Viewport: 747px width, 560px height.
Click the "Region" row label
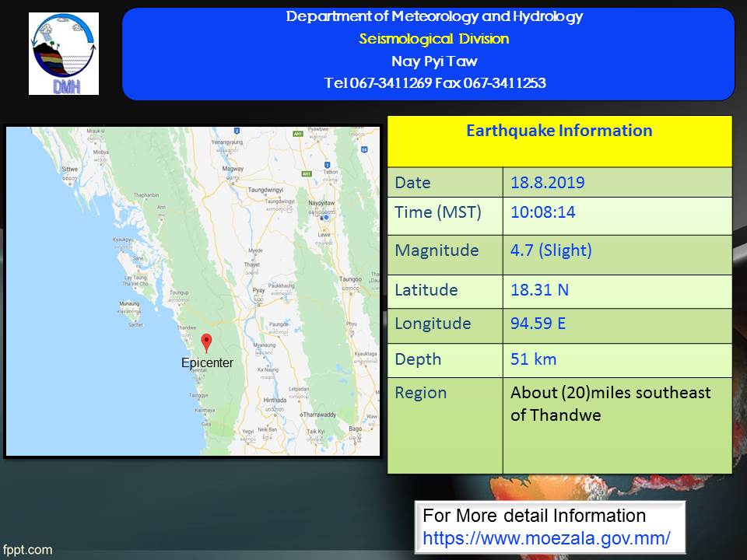421,394
